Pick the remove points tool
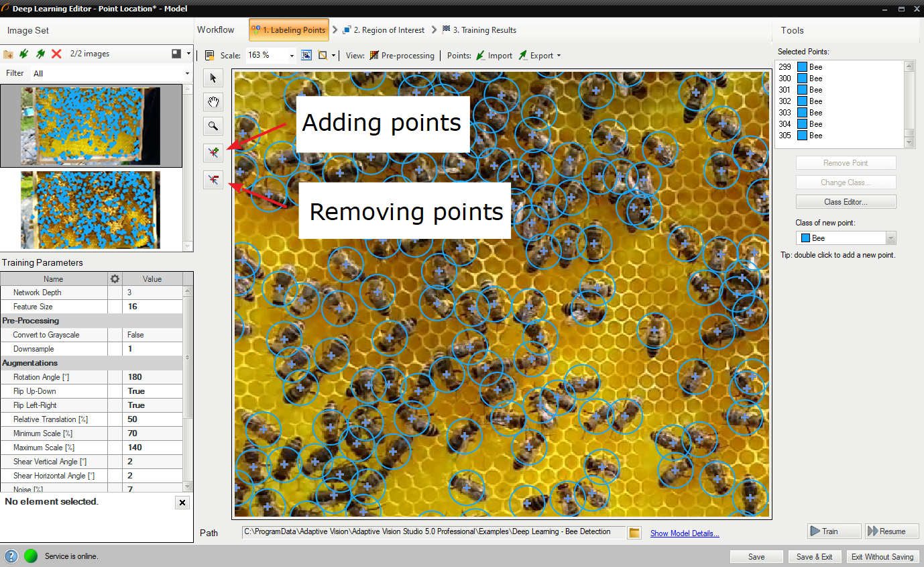The width and height of the screenshot is (924, 567). point(213,179)
